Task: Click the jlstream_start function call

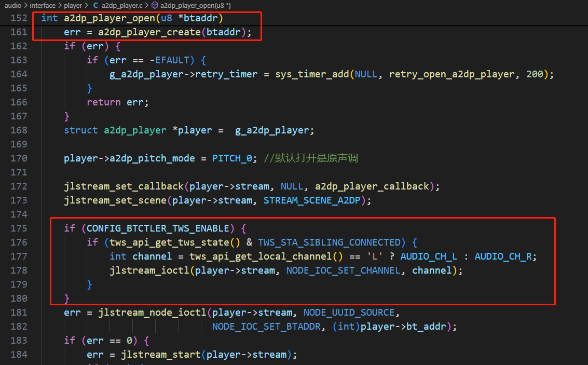Action: click(161, 355)
